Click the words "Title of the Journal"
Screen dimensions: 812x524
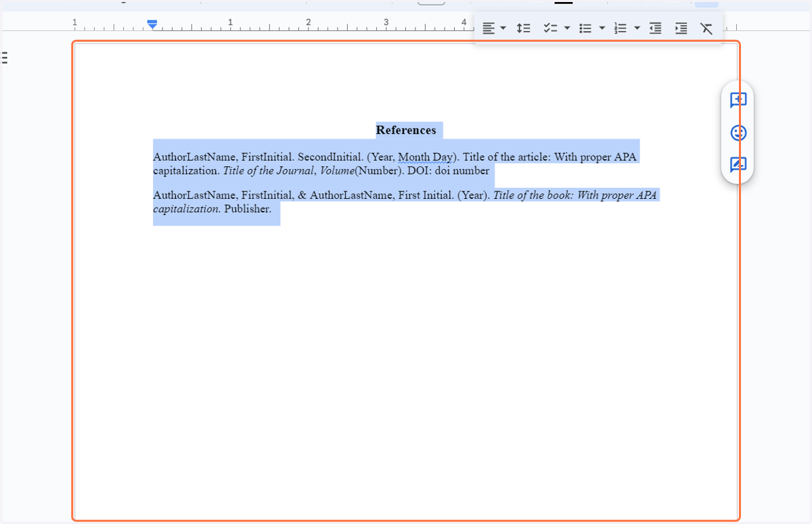[x=269, y=170]
